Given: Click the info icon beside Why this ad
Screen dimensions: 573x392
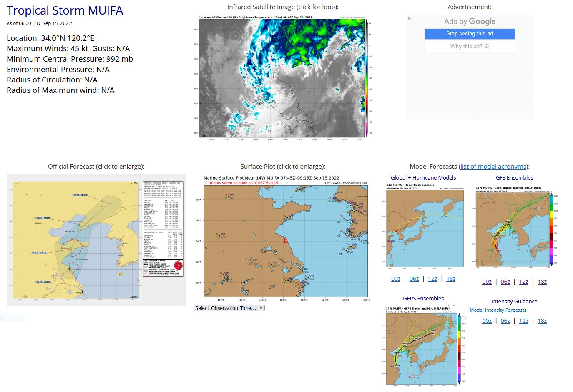Looking at the screenshot, I should 486,47.
